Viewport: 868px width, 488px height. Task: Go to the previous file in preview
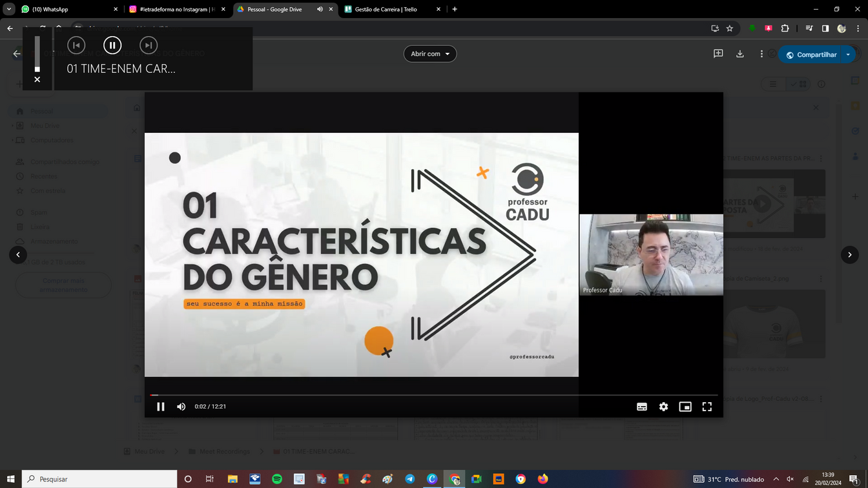(x=18, y=254)
